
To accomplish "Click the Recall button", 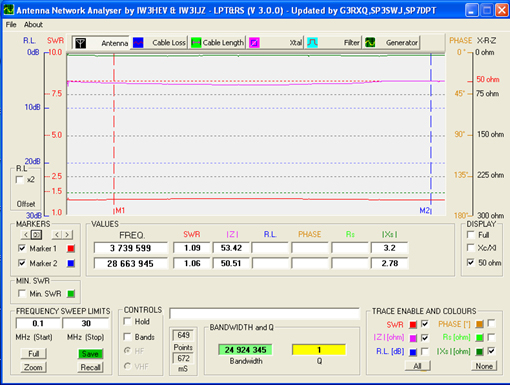I will coord(90,367).
